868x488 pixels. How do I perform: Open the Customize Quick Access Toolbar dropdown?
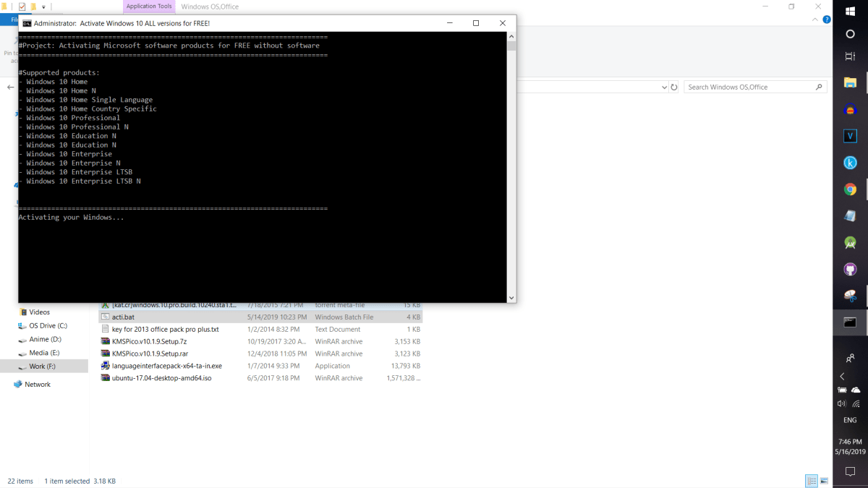pos(43,7)
